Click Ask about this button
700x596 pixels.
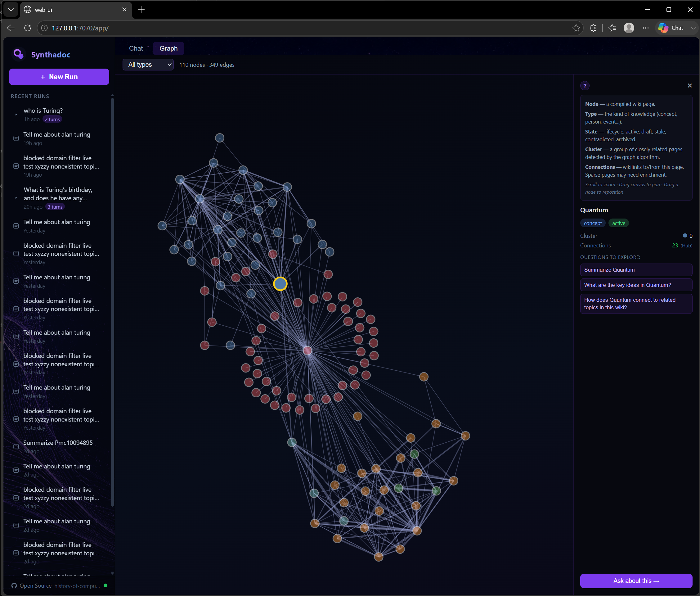pos(636,580)
